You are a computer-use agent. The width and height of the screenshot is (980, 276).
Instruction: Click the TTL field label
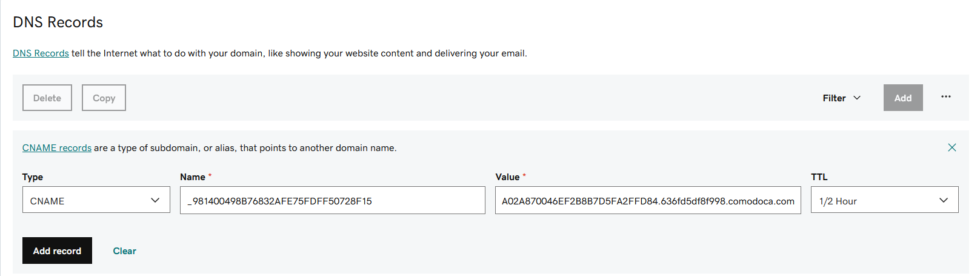(x=819, y=177)
